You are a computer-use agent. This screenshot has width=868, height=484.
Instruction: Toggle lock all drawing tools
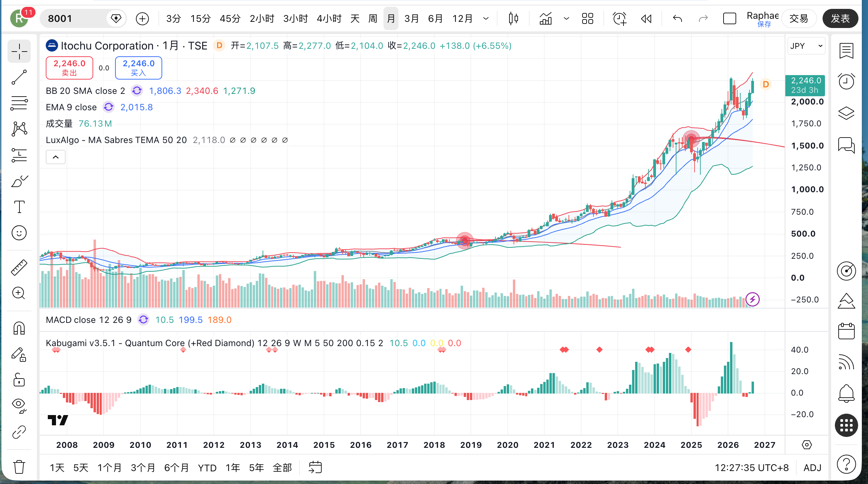19,380
